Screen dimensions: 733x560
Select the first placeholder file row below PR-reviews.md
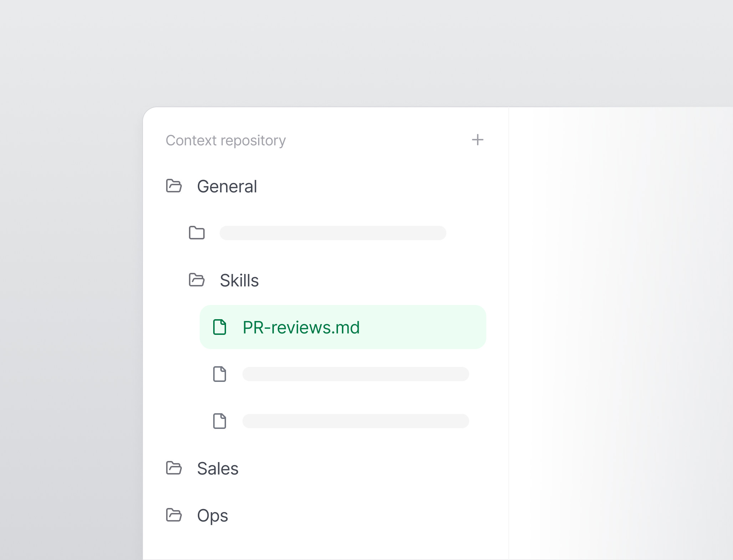point(355,374)
